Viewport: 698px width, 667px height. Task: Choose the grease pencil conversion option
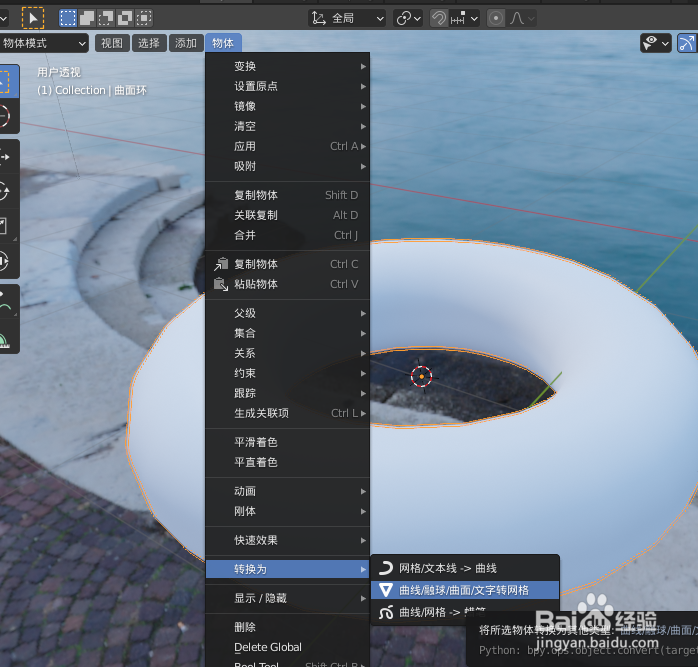click(x=465, y=612)
